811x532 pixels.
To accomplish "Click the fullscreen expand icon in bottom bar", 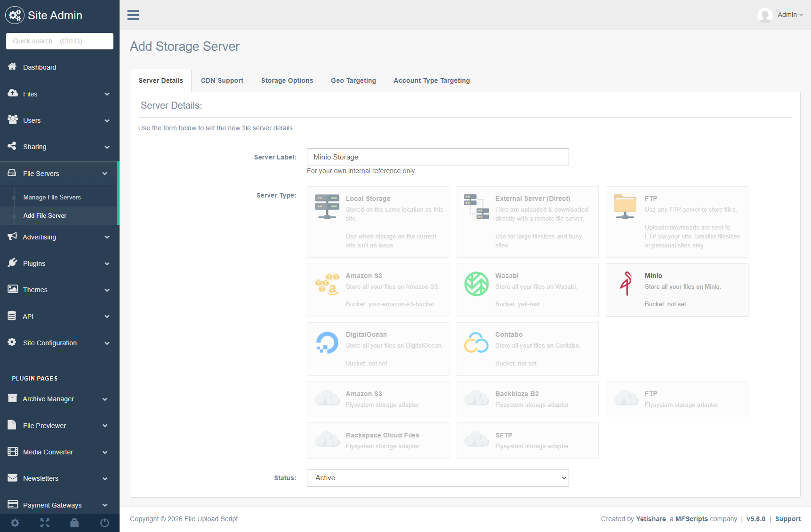I will point(45,523).
